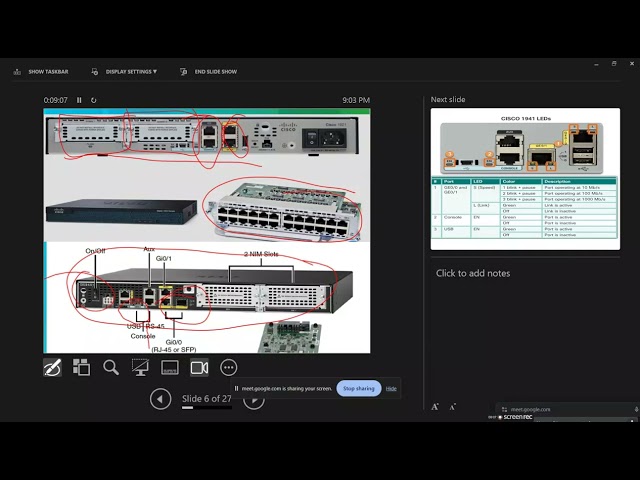The height and width of the screenshot is (480, 640).
Task: Click the Next slide label
Action: 448,99
